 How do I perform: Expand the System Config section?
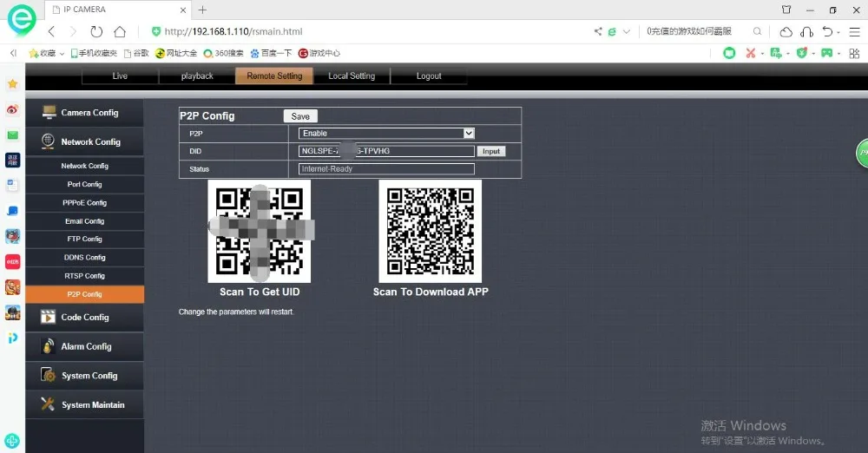[85, 376]
